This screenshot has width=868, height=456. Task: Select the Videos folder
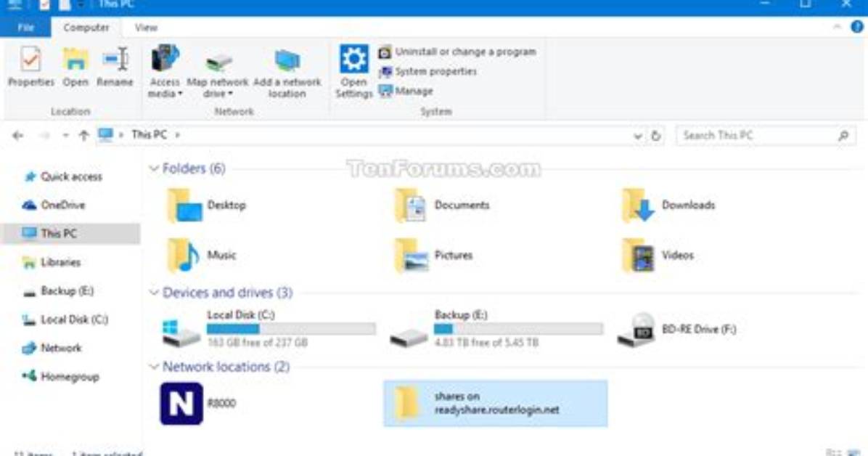(658, 256)
